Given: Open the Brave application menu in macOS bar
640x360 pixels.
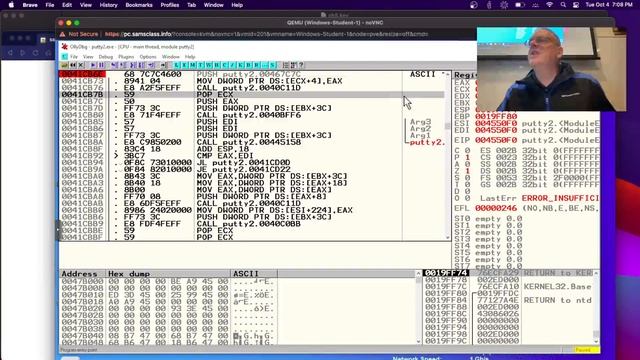Looking at the screenshot, I should (30, 5).
